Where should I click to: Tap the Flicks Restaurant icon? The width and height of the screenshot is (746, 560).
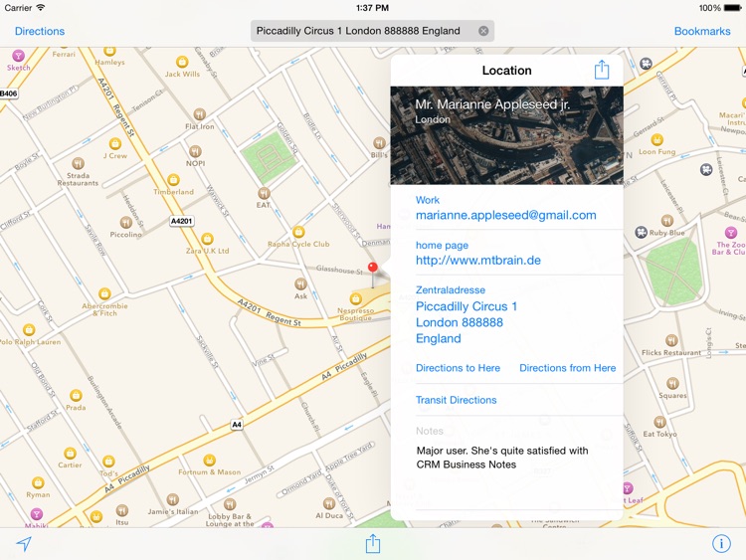click(671, 340)
